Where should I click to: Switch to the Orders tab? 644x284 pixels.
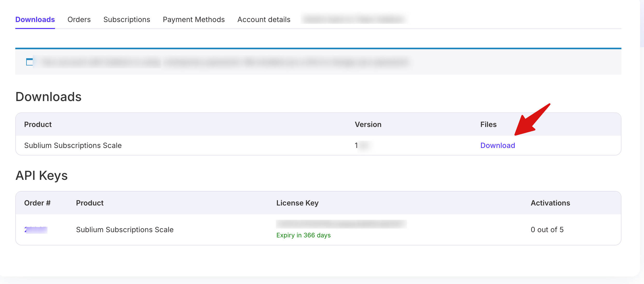79,19
